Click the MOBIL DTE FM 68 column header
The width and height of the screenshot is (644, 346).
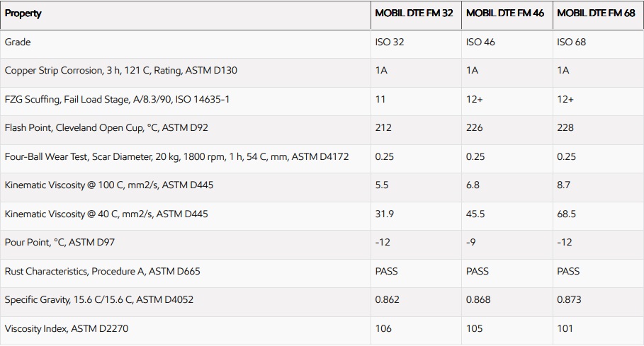coord(596,13)
